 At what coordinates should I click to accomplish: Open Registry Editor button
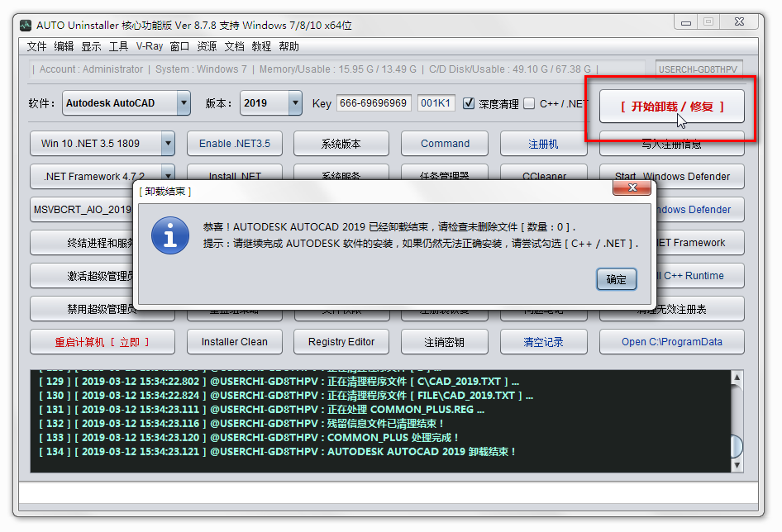pos(341,342)
